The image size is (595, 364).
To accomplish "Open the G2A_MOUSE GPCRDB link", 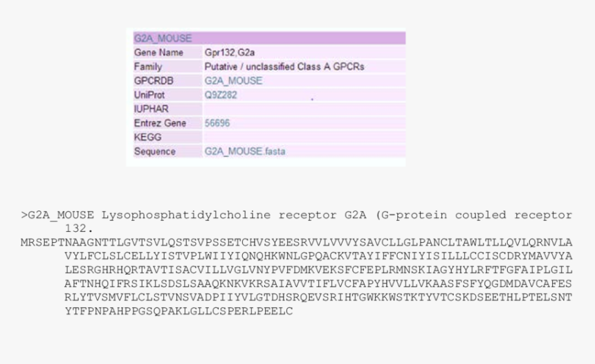I will (x=233, y=81).
